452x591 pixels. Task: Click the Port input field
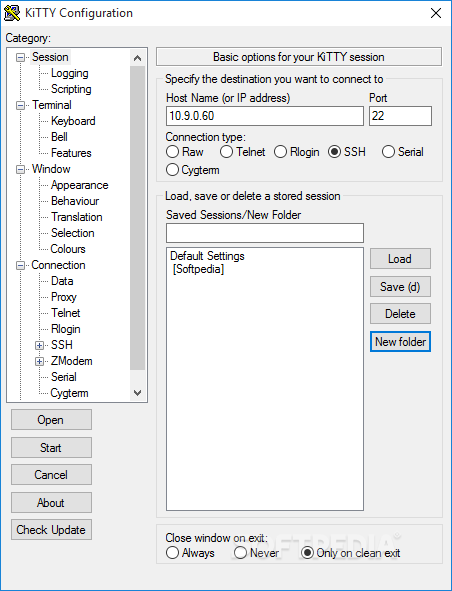tap(400, 116)
